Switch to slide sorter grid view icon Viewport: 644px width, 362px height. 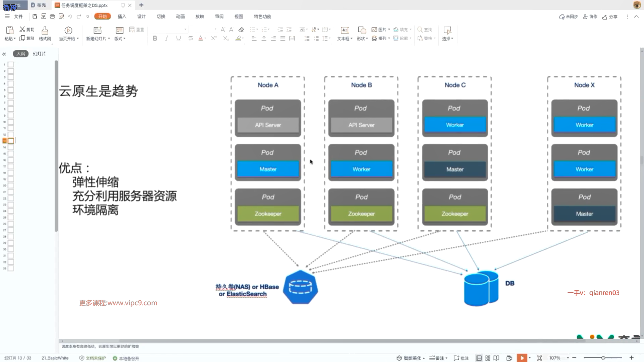488,358
